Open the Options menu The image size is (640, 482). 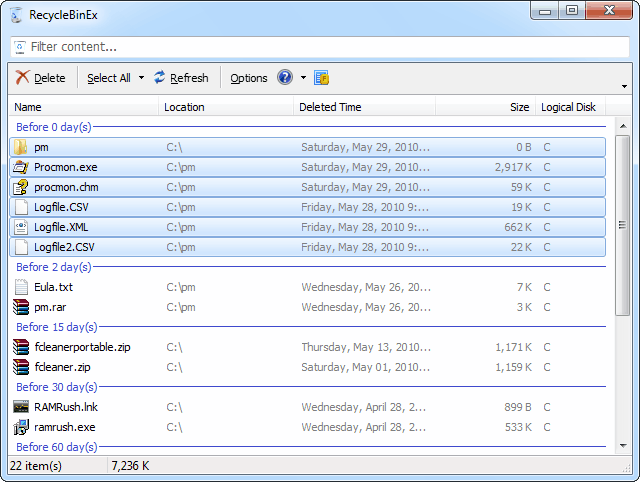248,78
